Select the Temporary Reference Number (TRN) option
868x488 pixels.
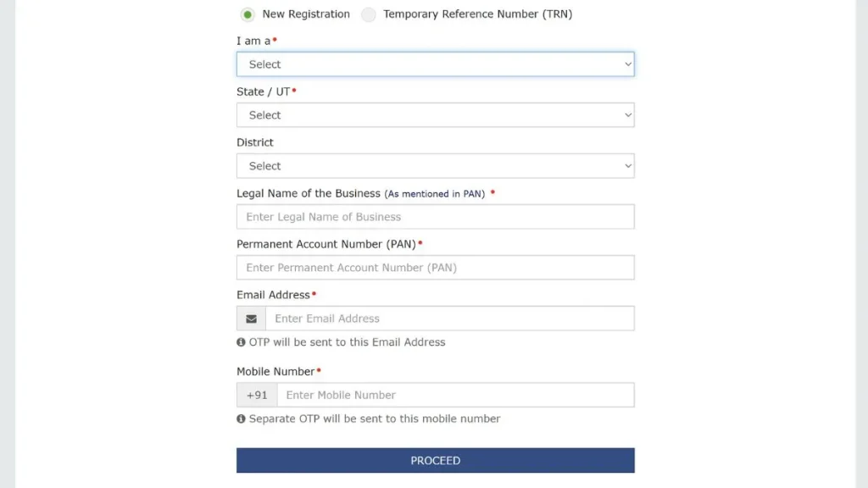click(369, 14)
